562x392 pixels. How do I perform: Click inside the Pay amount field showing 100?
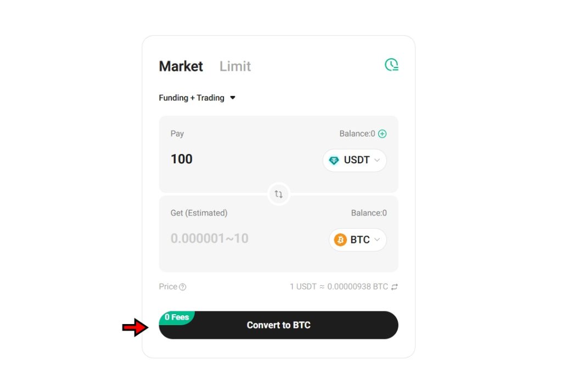point(220,159)
